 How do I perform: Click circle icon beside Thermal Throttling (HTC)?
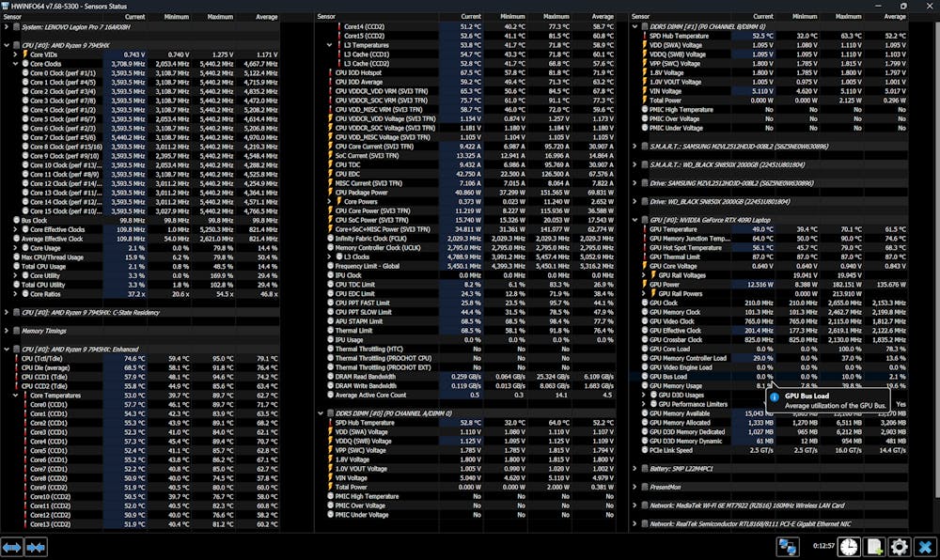tap(330, 350)
